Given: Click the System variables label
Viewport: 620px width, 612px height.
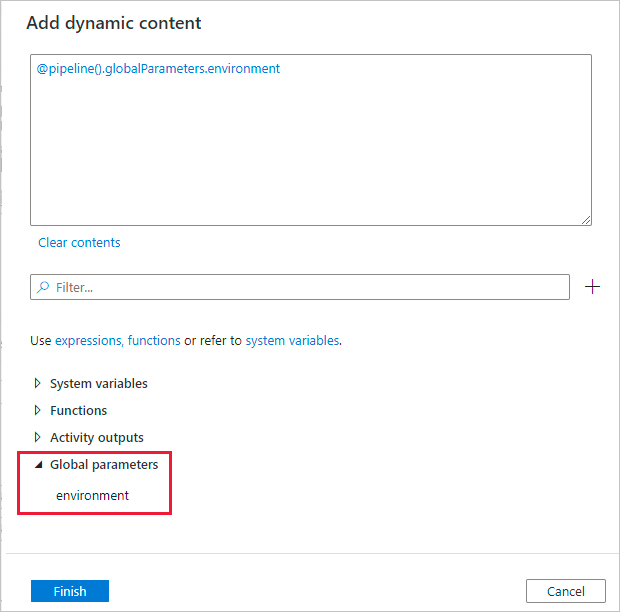Looking at the screenshot, I should click(99, 383).
